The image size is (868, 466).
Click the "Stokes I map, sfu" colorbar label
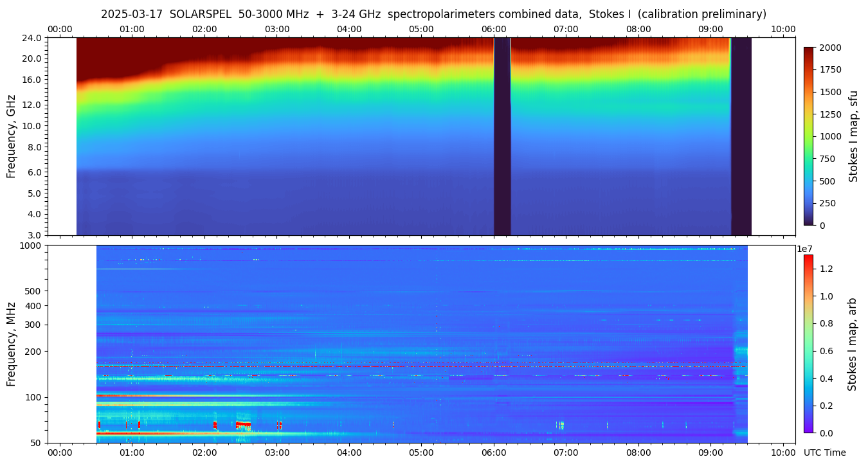click(853, 136)
